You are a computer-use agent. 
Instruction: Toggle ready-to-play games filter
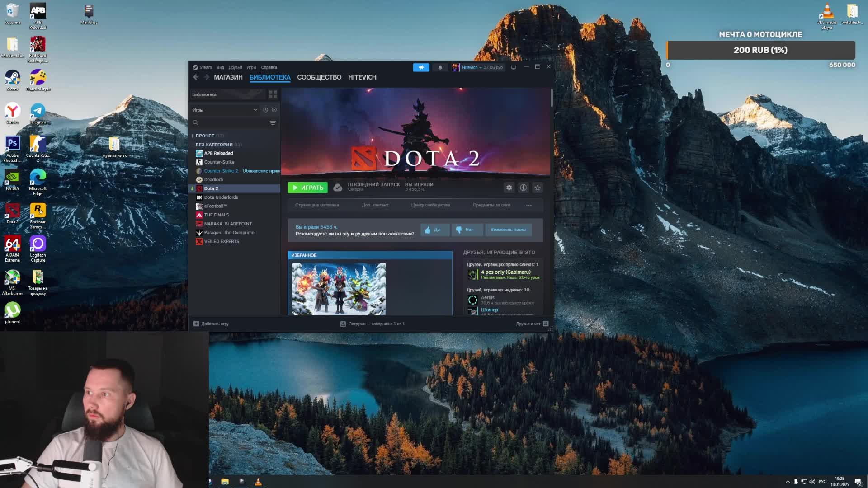click(x=274, y=110)
